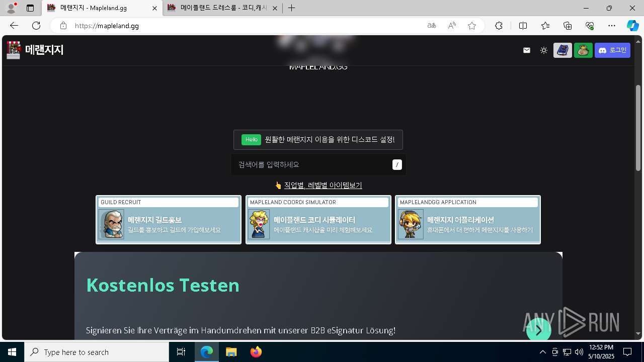The image size is (644, 362).
Task: Open the green money bag icon button
Action: (583, 50)
